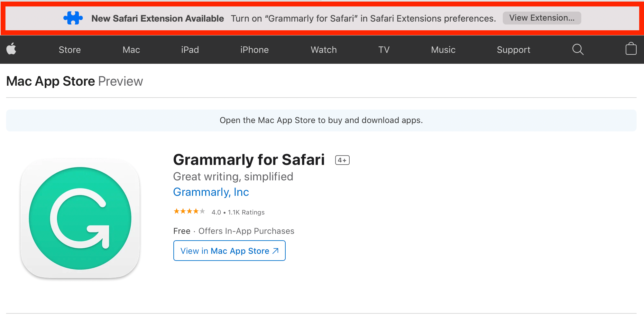The image size is (644, 315).
Task: Click the 1.1K Ratings text
Action: coord(246,212)
